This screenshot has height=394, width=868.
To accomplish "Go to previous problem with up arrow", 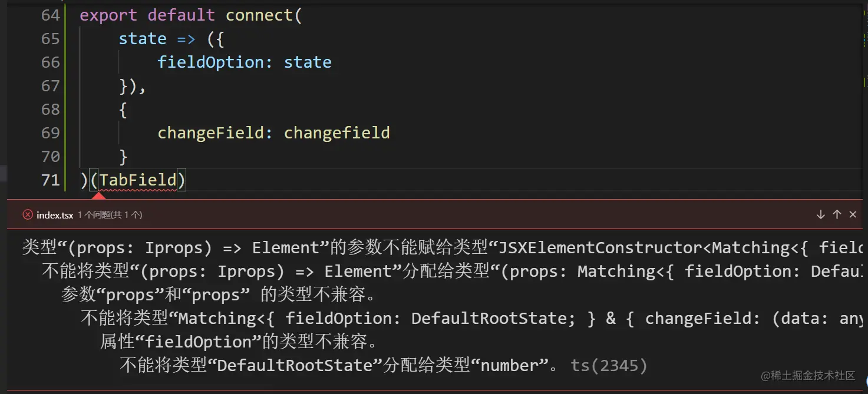I will click(837, 215).
